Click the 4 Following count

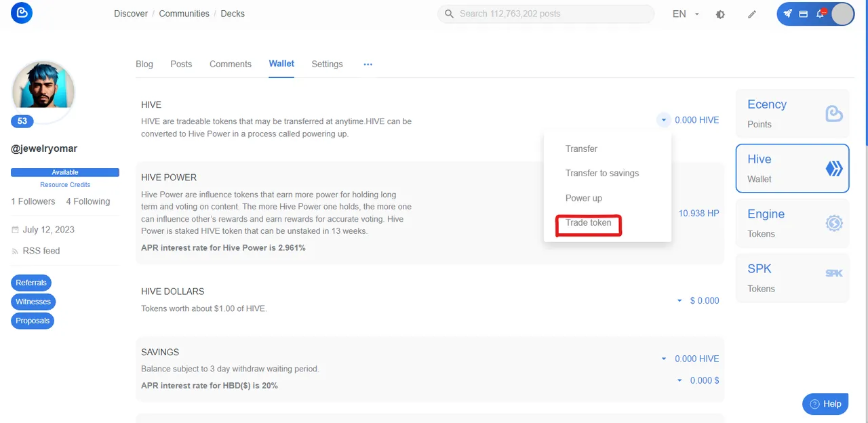(88, 201)
